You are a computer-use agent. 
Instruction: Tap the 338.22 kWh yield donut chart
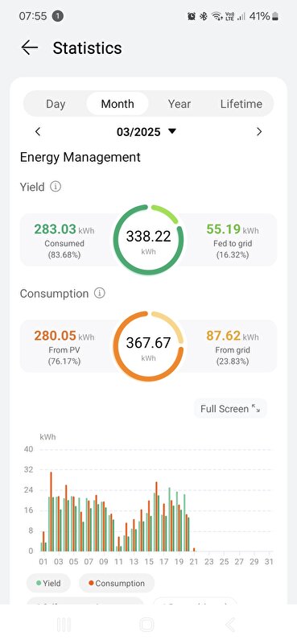click(x=148, y=240)
